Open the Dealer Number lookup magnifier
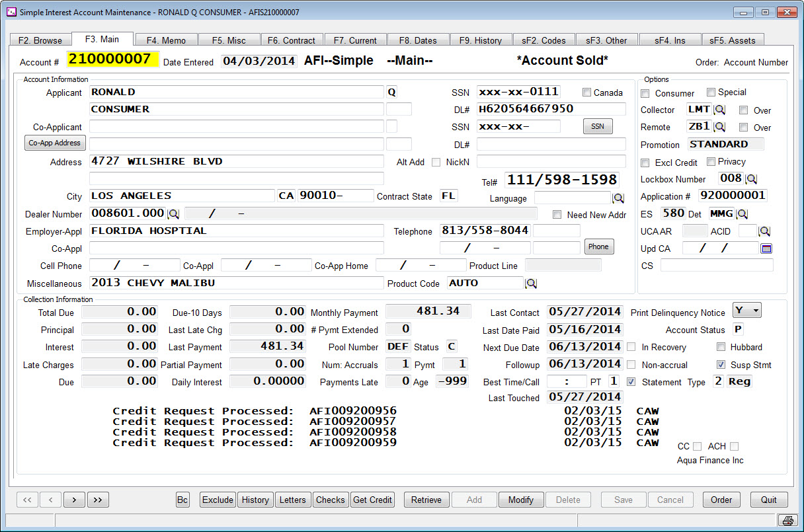 coord(173,213)
